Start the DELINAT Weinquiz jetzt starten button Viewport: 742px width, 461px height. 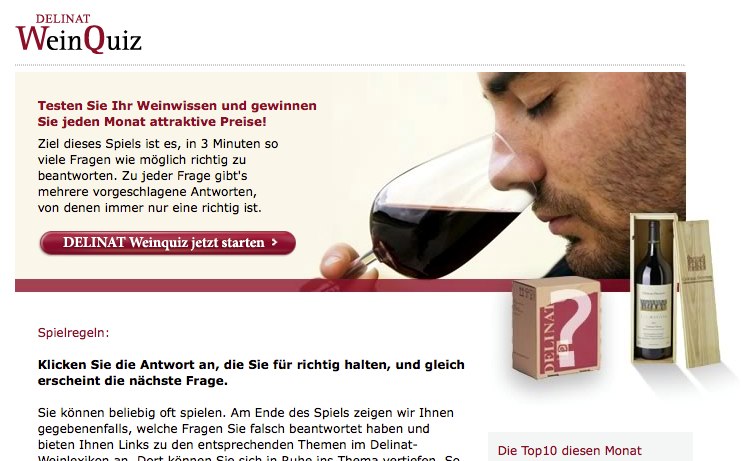[168, 243]
